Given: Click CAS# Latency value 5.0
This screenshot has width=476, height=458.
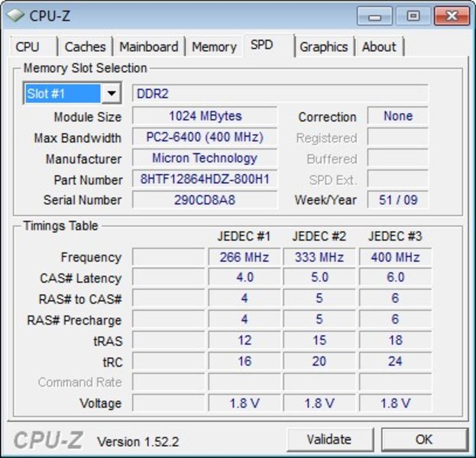Looking at the screenshot, I should click(x=319, y=277).
